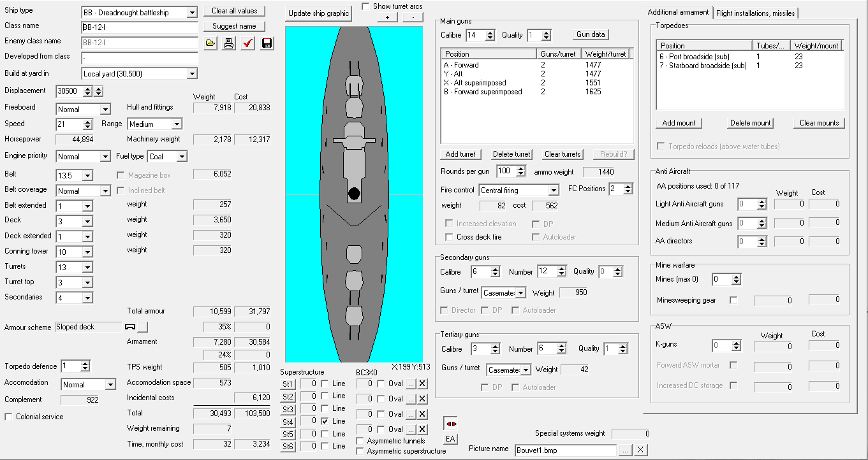Expand the Fire control dropdown
Screen dimensions: 868x460
pos(553,190)
